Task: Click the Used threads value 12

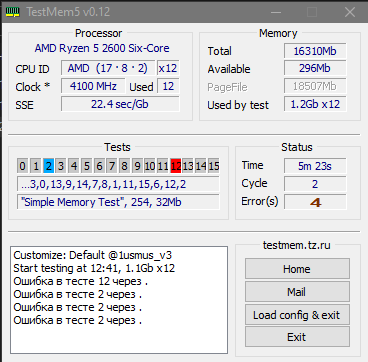Action: click(168, 86)
